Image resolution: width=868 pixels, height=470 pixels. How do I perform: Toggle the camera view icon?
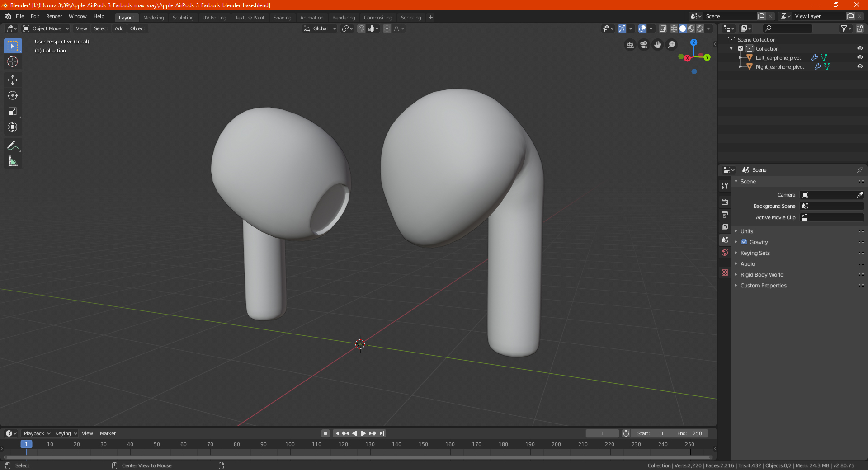tap(644, 45)
